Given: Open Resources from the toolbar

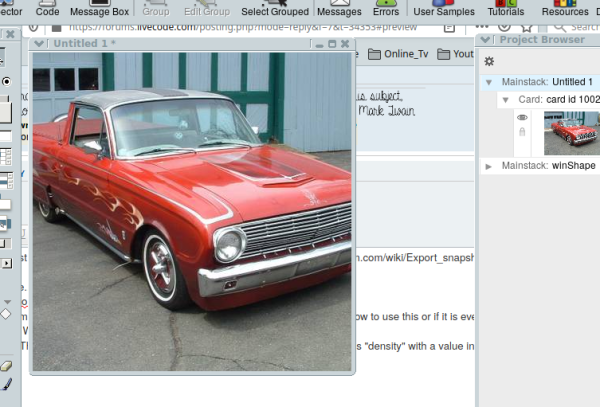Looking at the screenshot, I should pyautogui.click(x=565, y=9).
